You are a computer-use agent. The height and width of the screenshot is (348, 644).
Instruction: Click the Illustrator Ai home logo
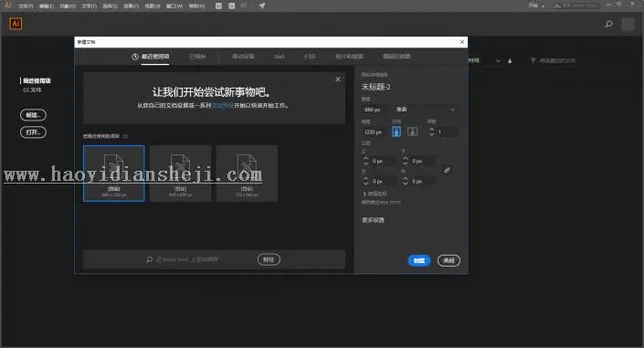tap(16, 24)
